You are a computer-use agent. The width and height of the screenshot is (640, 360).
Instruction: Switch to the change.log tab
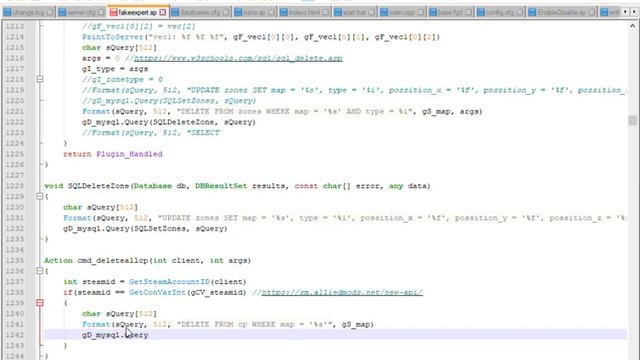pyautogui.click(x=28, y=13)
